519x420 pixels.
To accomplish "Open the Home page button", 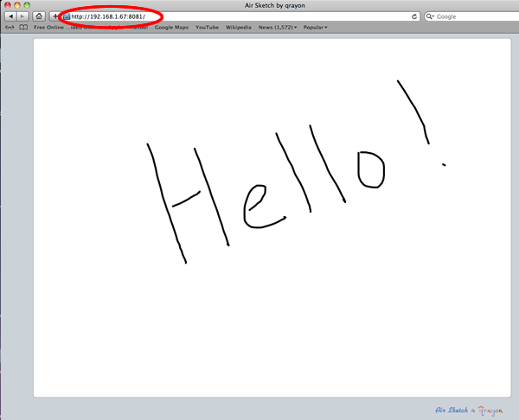I will tap(39, 16).
